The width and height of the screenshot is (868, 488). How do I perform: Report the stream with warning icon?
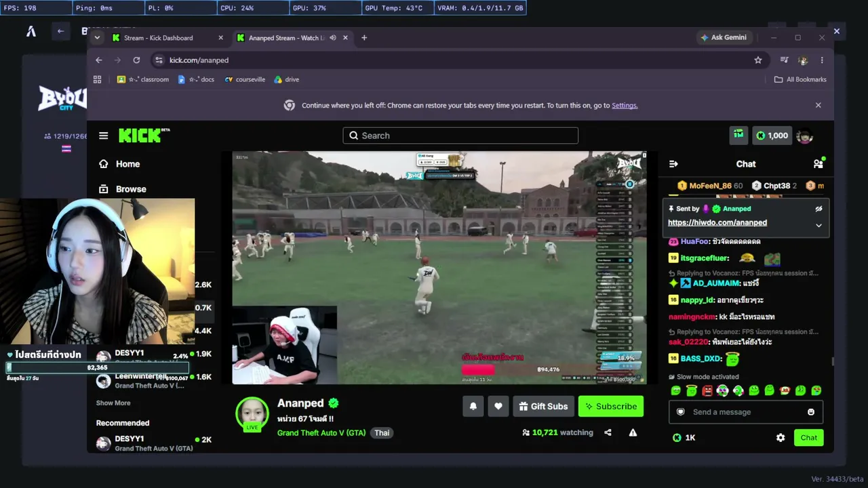pyautogui.click(x=633, y=432)
